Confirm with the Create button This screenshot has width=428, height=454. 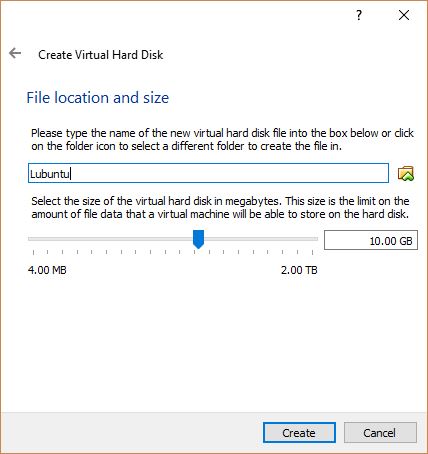tap(299, 433)
